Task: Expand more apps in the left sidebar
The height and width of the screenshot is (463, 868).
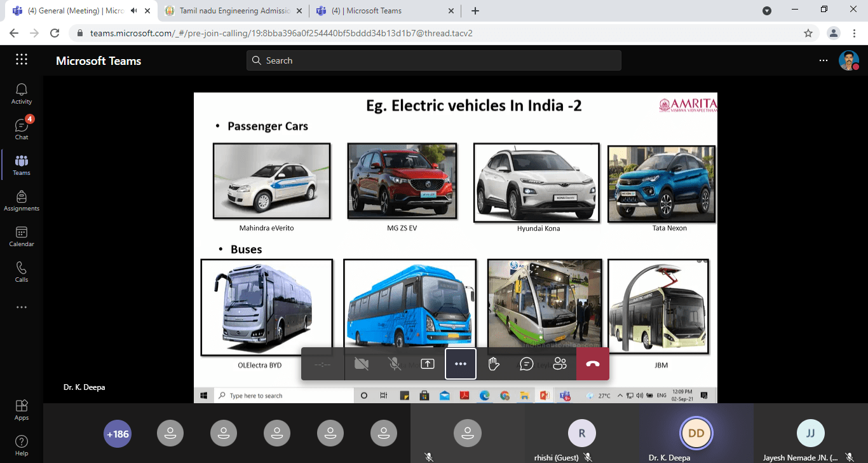Action: pos(21,307)
